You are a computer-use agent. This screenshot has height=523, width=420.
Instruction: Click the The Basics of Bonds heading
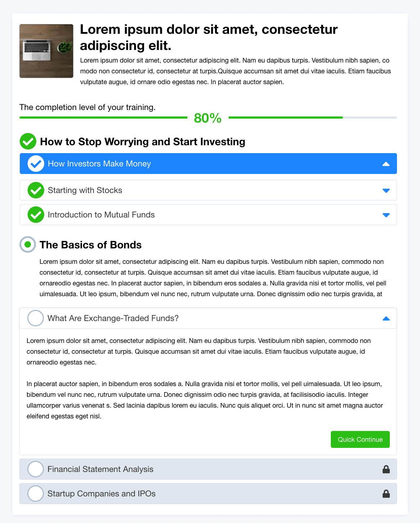[91, 245]
